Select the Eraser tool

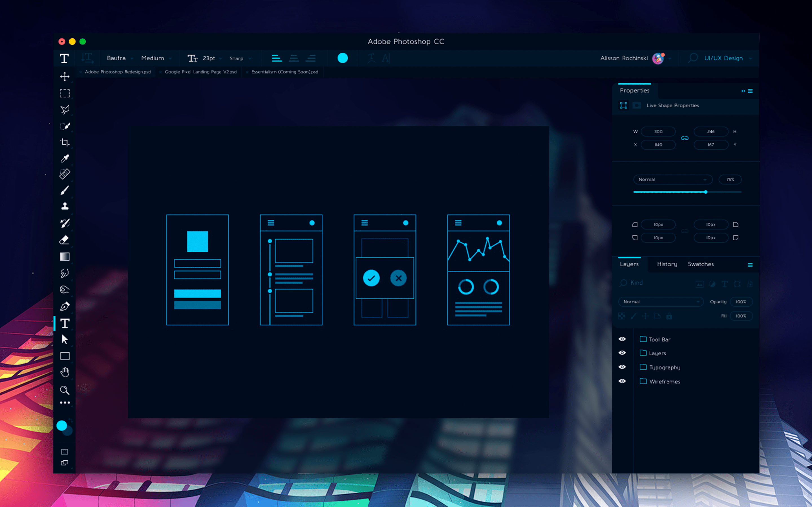pyautogui.click(x=64, y=240)
